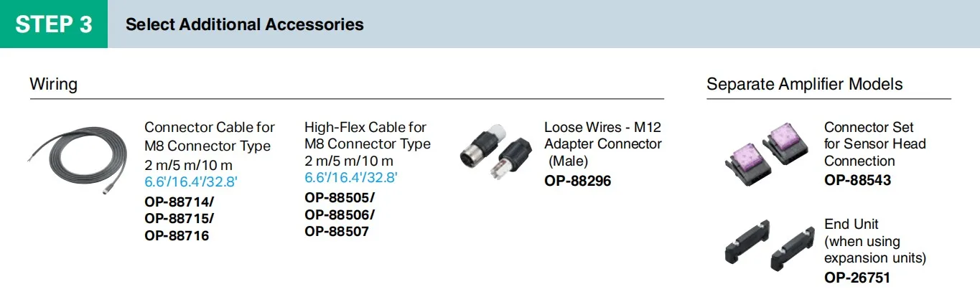Select part number OP-88506
Screen dimensions: 980x302
tap(337, 214)
